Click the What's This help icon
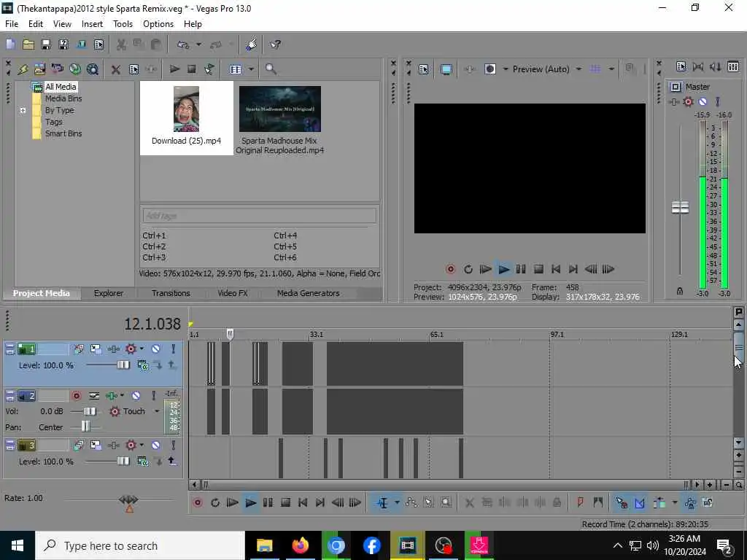The width and height of the screenshot is (747, 560). (x=275, y=44)
